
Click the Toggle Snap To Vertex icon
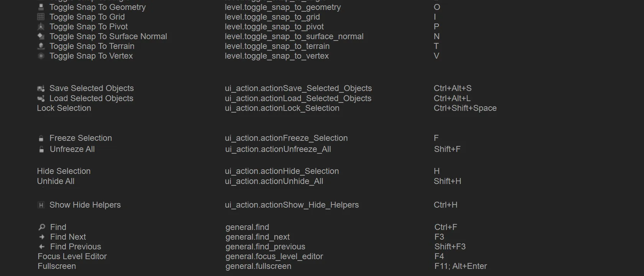41,56
